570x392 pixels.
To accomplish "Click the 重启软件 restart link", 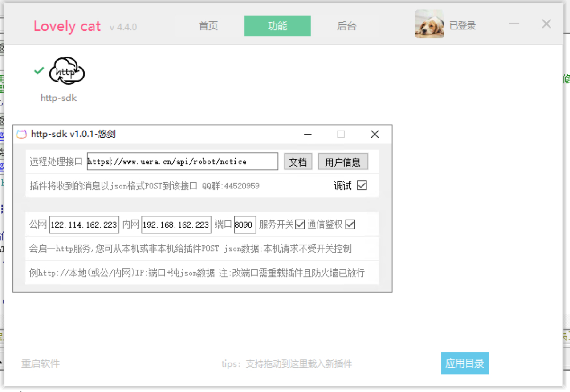I will pyautogui.click(x=41, y=363).
